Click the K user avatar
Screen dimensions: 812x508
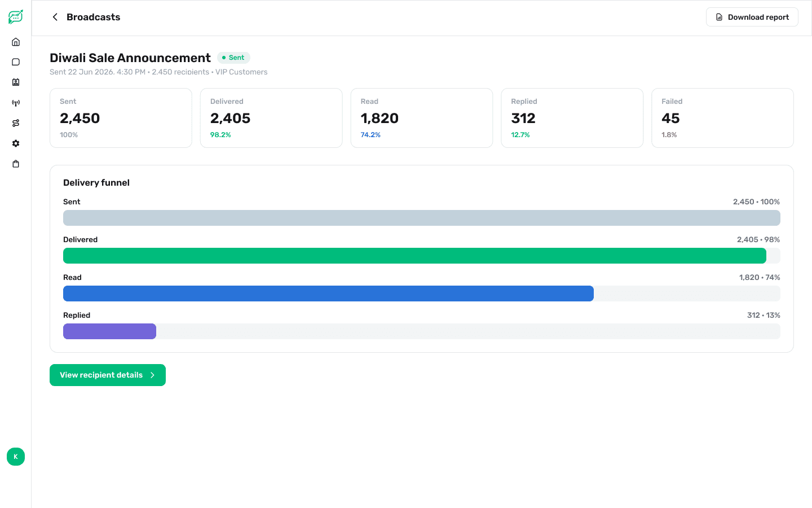coord(16,457)
